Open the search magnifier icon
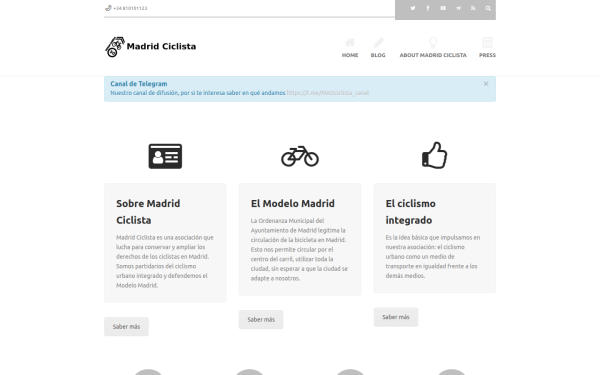 pyautogui.click(x=488, y=8)
